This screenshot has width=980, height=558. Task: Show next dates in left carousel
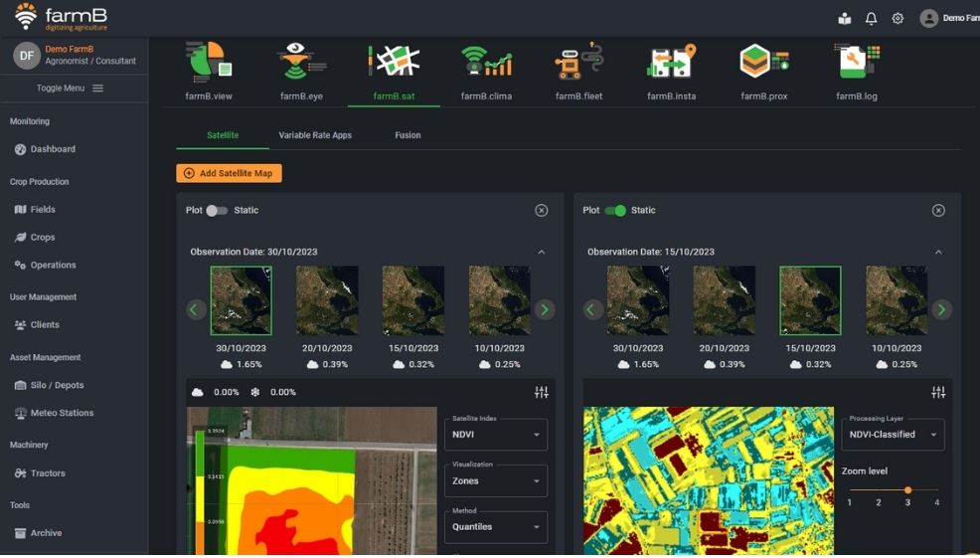545,309
